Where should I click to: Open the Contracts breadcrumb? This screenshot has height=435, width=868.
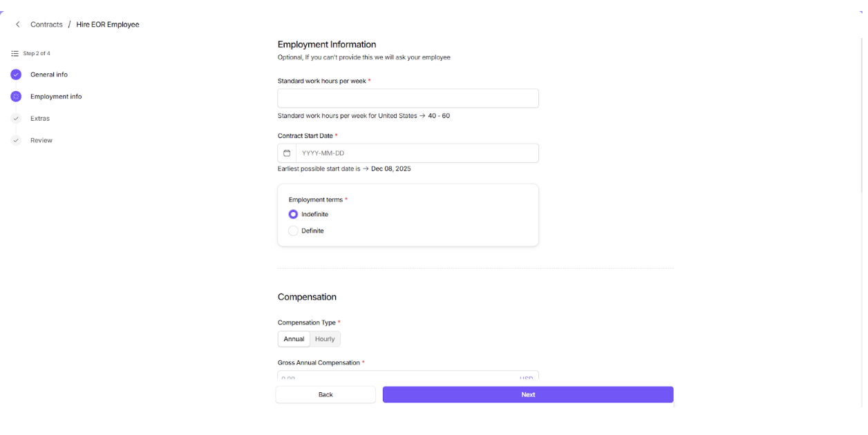(x=46, y=25)
